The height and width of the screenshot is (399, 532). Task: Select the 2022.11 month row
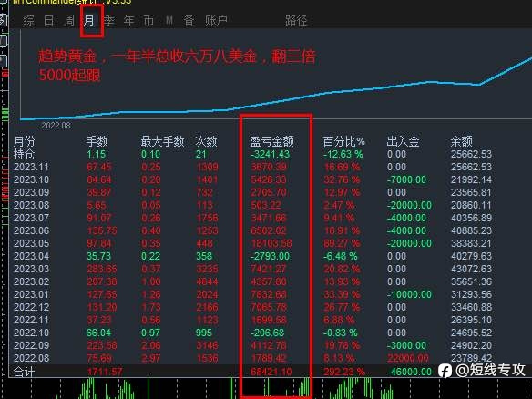click(x=252, y=320)
